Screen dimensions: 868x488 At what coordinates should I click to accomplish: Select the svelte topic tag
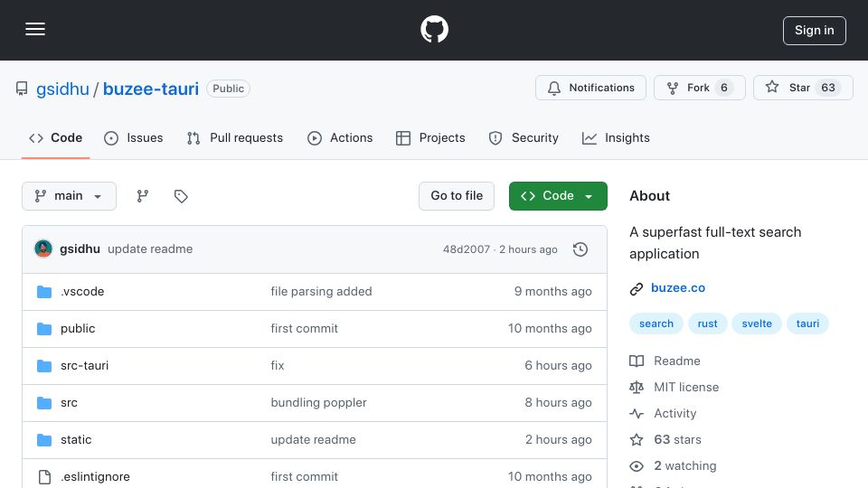[x=757, y=324]
